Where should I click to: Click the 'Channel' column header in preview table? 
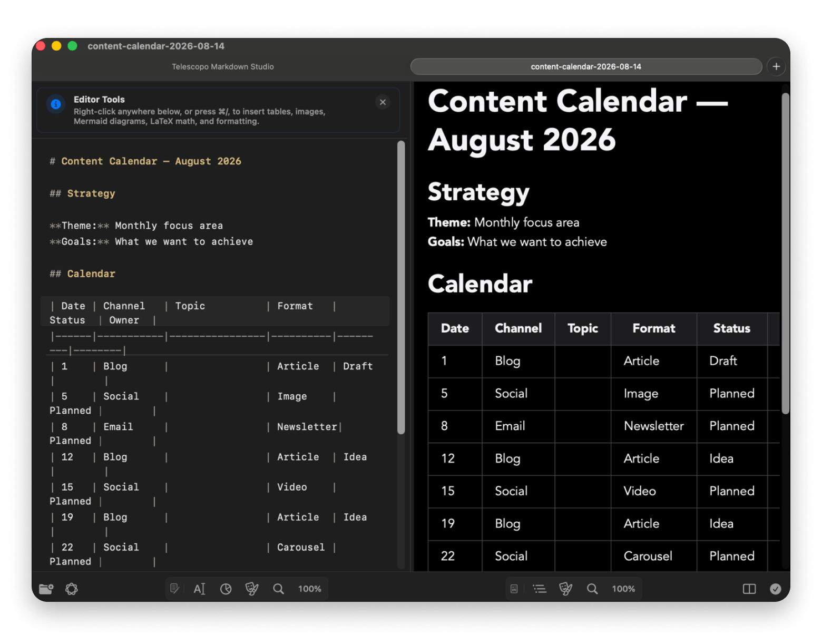[x=518, y=328]
